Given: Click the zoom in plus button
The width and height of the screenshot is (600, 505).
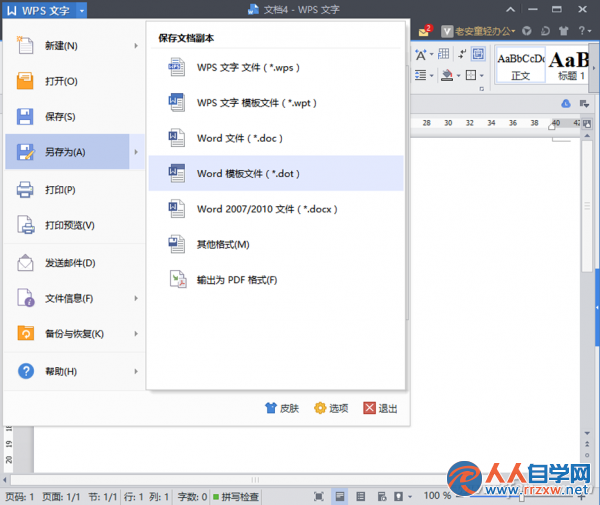Looking at the screenshot, I should (x=582, y=497).
